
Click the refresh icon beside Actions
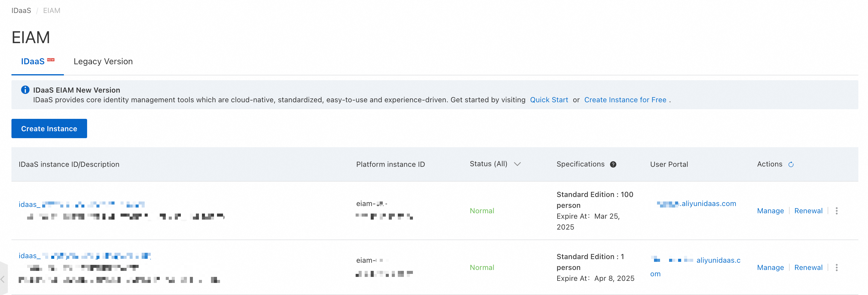(791, 164)
